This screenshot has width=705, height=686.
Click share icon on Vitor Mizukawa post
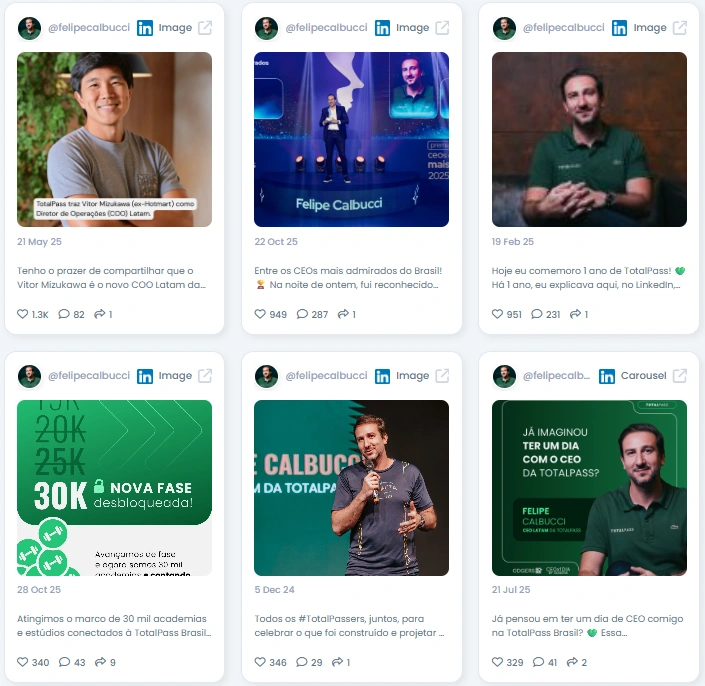[x=99, y=314]
